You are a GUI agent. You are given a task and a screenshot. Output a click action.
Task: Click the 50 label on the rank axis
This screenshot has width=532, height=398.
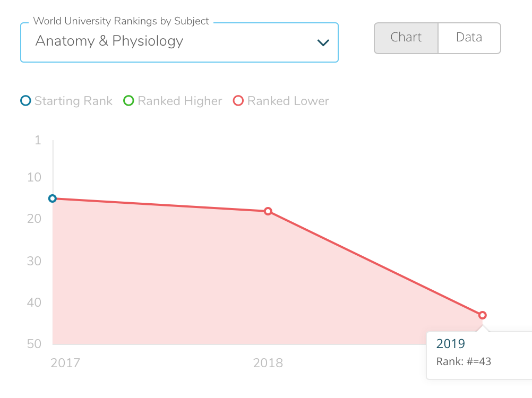coord(34,344)
